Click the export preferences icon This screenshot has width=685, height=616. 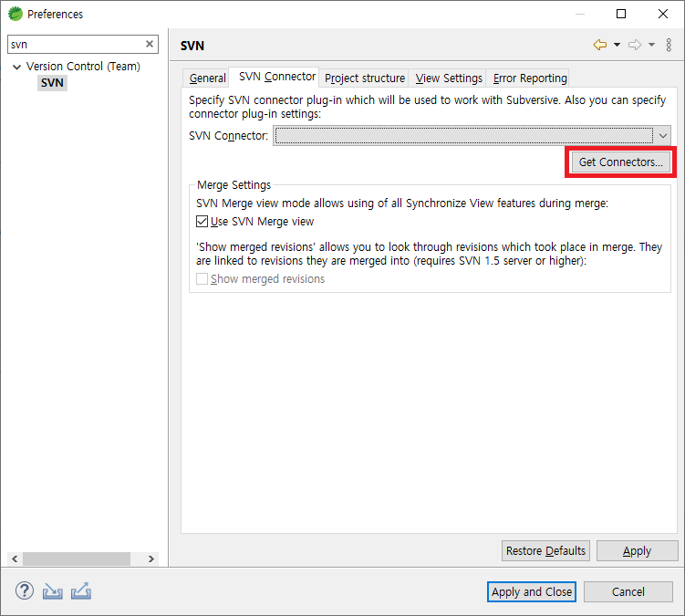click(x=81, y=591)
